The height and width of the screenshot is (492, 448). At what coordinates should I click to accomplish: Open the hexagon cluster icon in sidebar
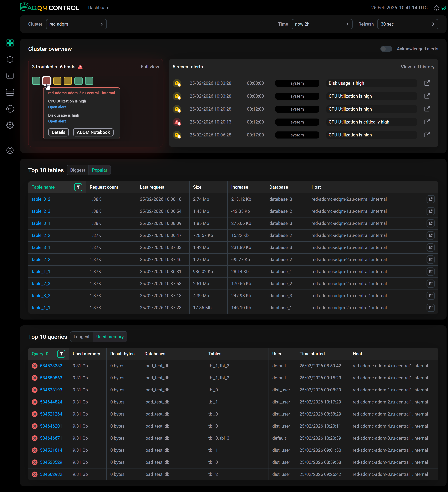click(x=10, y=59)
